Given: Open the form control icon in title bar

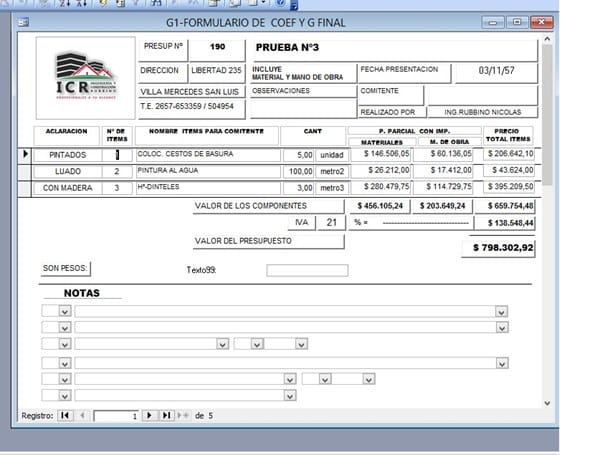Looking at the screenshot, I should pyautogui.click(x=23, y=22).
